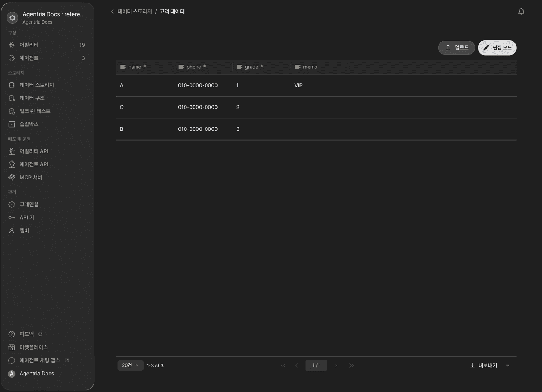The height and width of the screenshot is (392, 542).
Task: Go to the previous page button
Action: 297,366
